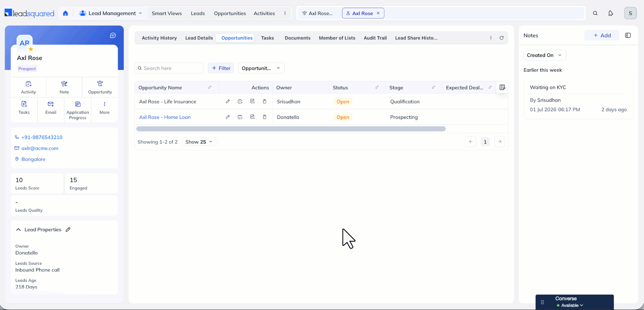
Task: Open the tab bar three-dot overflow menu
Action: (x=491, y=38)
